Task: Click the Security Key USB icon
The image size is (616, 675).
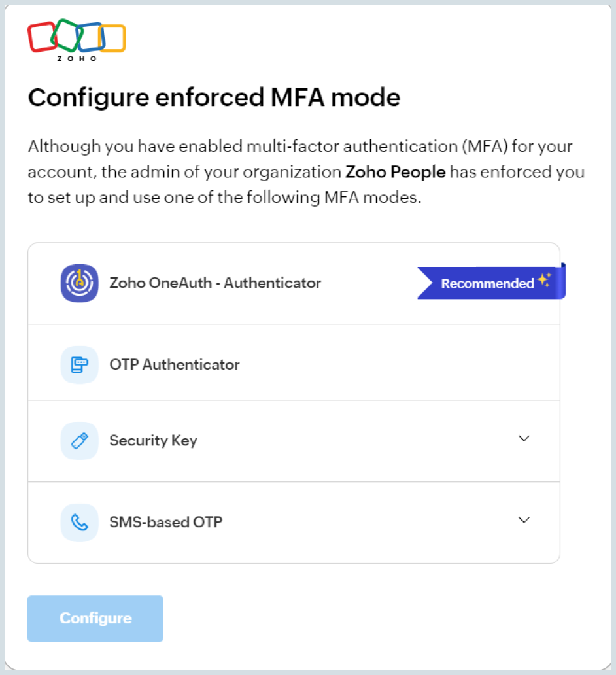Action: click(x=79, y=440)
